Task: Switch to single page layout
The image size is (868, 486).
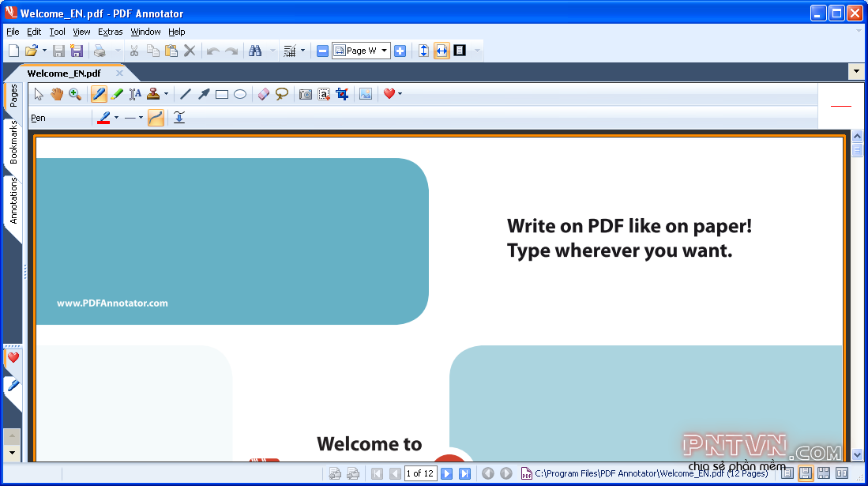Action: [x=787, y=473]
